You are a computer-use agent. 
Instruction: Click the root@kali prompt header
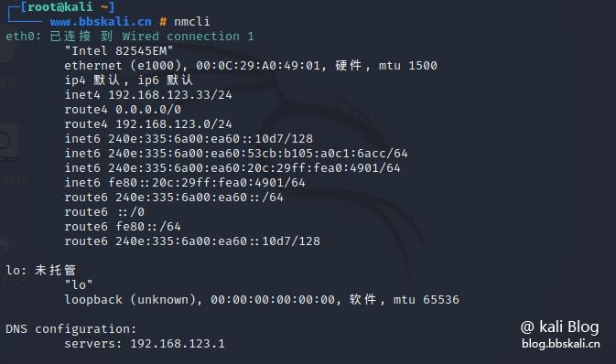[68, 6]
